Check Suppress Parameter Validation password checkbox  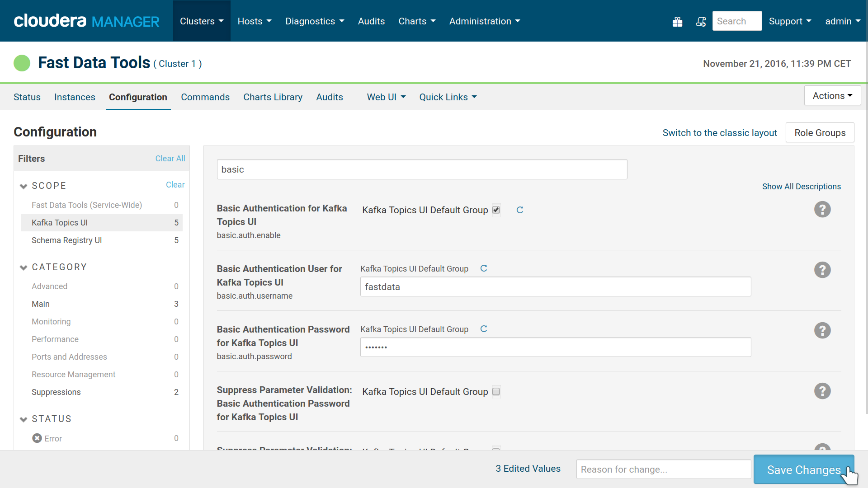(x=496, y=391)
